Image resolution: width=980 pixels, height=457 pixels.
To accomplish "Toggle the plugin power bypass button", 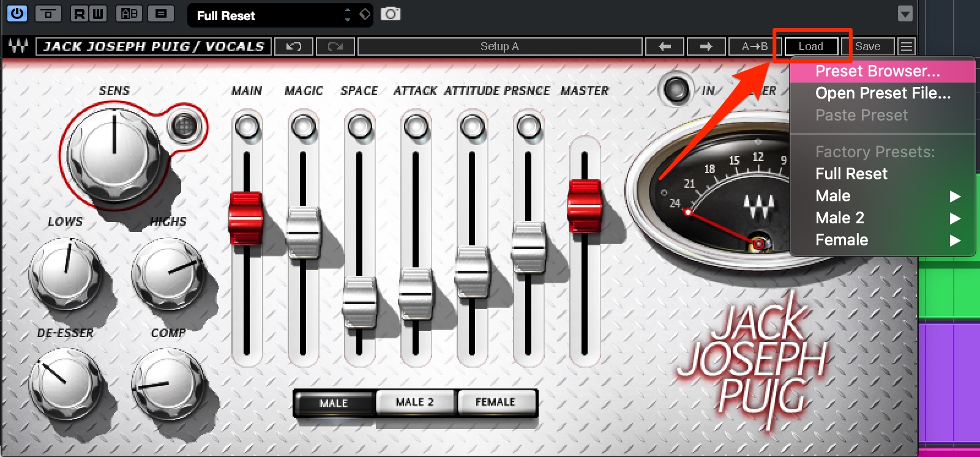I will click(17, 13).
